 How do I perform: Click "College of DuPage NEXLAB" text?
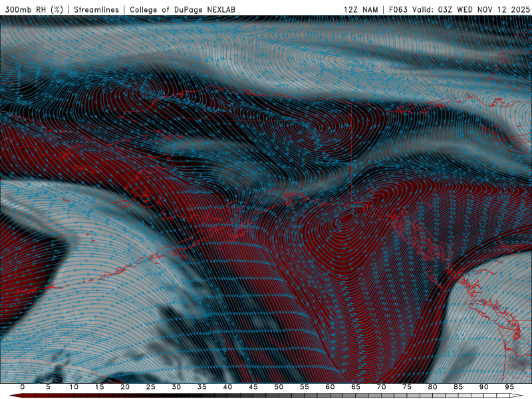(x=182, y=9)
